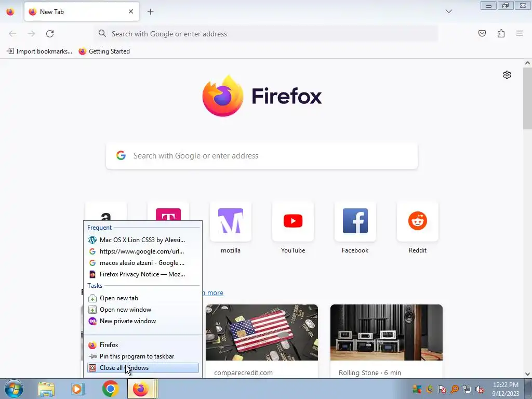
Task: Choose Open new tab task
Action: [143, 298]
